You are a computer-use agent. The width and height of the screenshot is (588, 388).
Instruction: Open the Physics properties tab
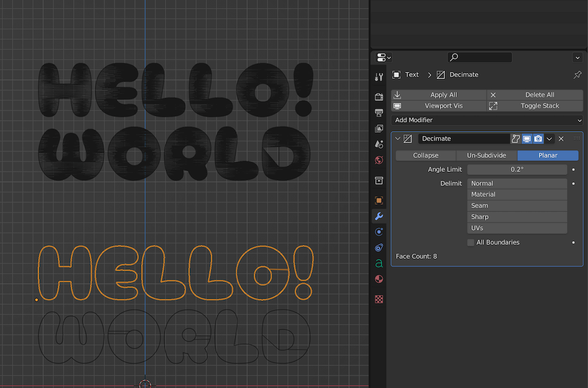pyautogui.click(x=379, y=248)
